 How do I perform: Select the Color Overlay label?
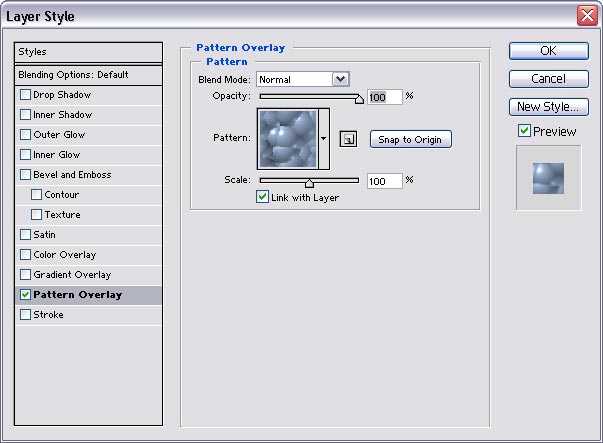click(x=65, y=255)
